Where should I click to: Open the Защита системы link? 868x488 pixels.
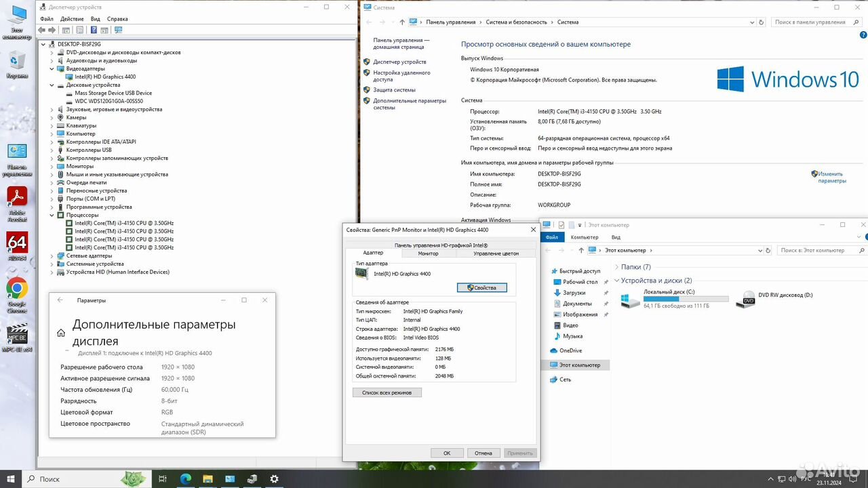(x=394, y=89)
